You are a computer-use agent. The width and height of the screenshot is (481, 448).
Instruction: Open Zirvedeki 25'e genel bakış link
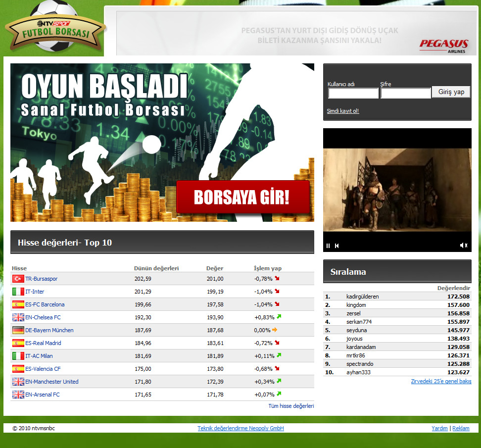pos(441,381)
